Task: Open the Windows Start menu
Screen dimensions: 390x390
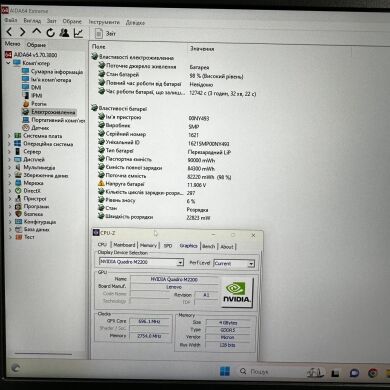Action: click(225, 371)
